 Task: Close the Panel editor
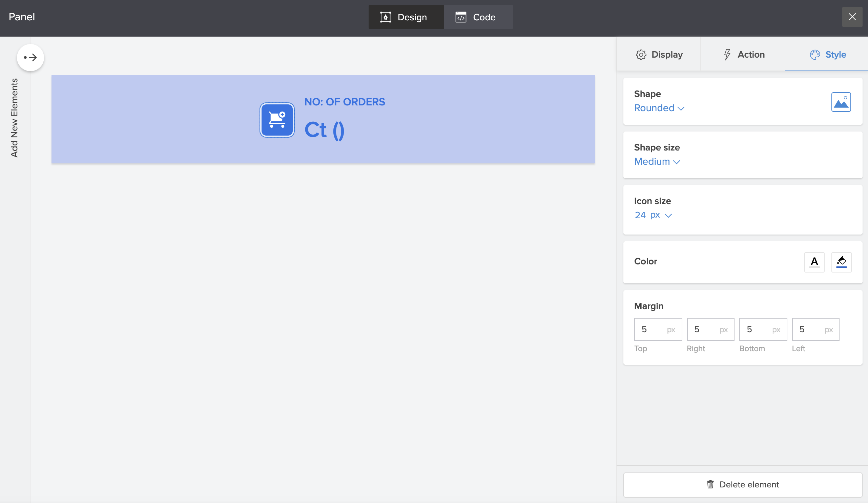tap(852, 17)
